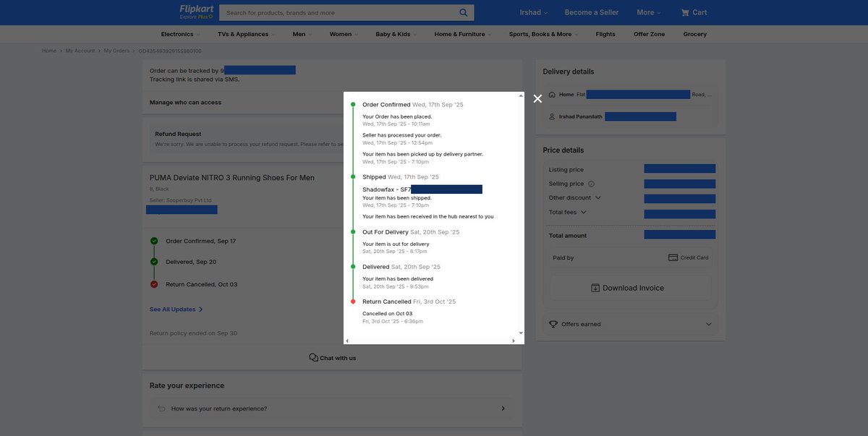Screen dimensions: 868x436
Task: Click the product search input field
Action: point(338,12)
